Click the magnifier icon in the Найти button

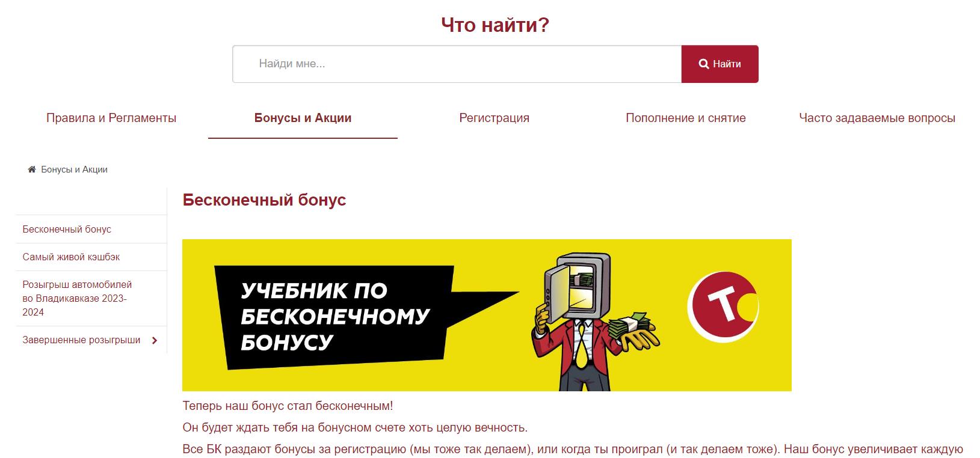[x=703, y=64]
